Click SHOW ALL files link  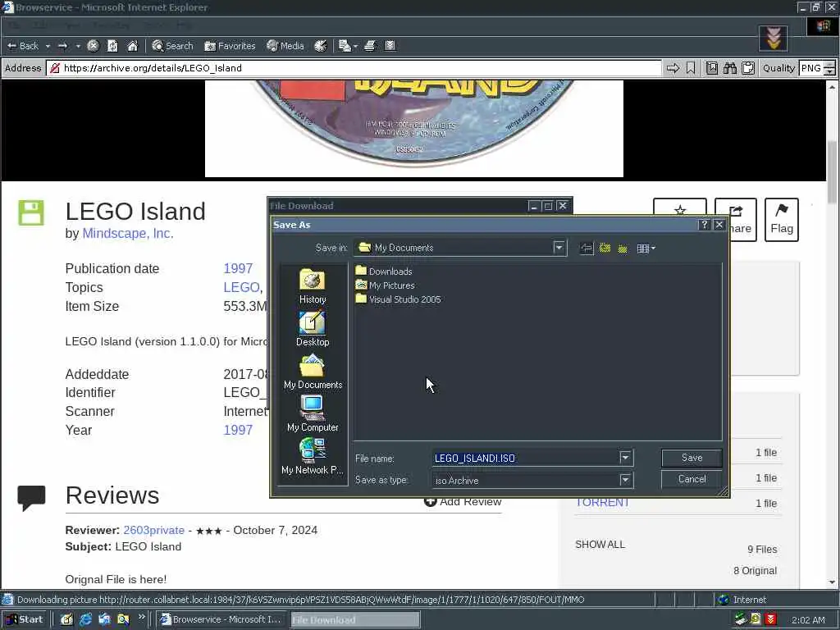[600, 545]
